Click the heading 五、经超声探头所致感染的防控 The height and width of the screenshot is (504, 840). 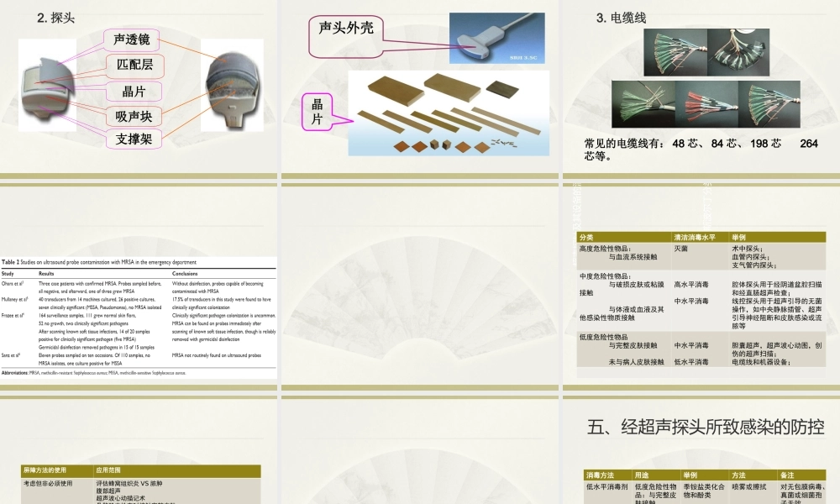pos(706,427)
